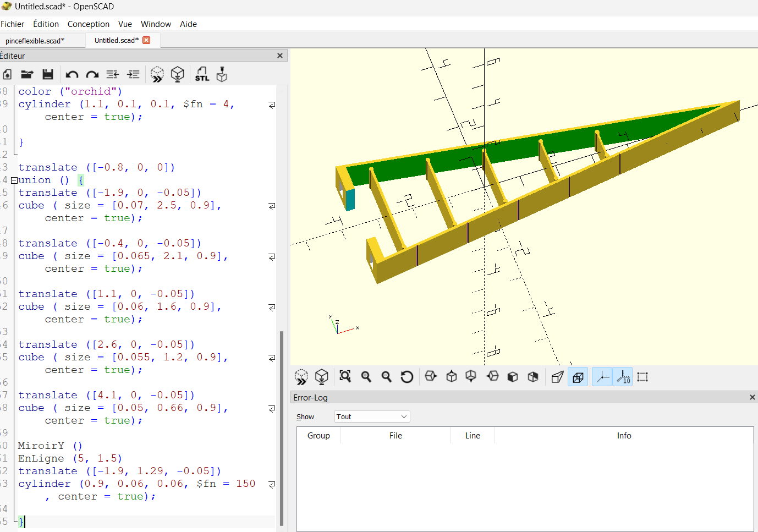Reset the 3D view

[x=407, y=376]
